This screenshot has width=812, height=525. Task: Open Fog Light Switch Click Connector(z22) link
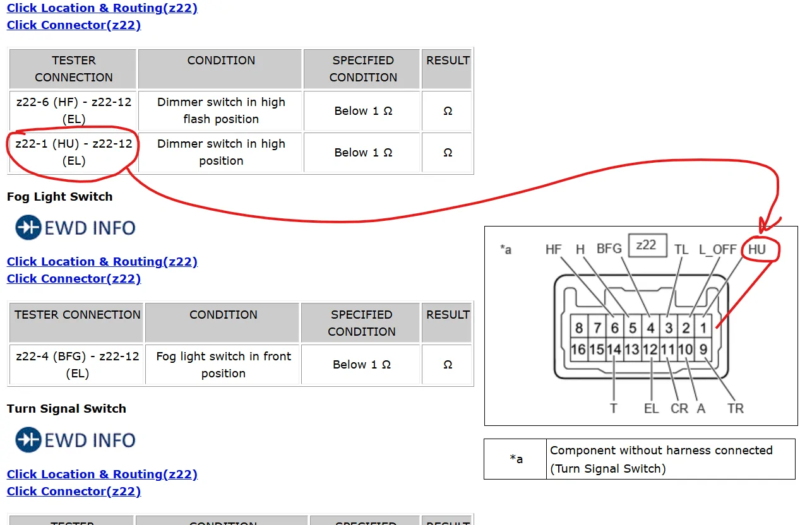point(74,278)
